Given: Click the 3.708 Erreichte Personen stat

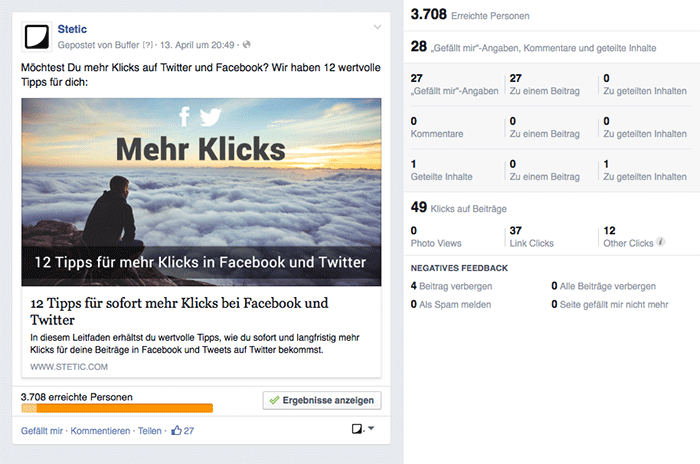Looking at the screenshot, I should (470, 15).
